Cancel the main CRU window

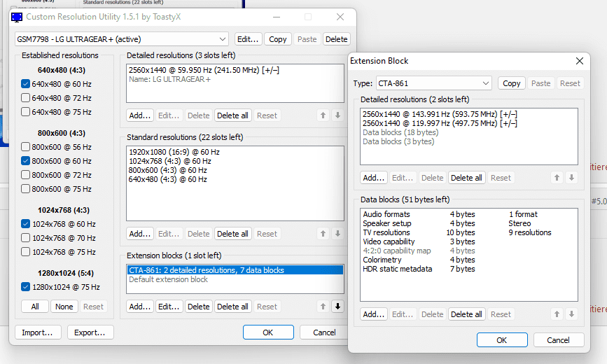coord(324,332)
